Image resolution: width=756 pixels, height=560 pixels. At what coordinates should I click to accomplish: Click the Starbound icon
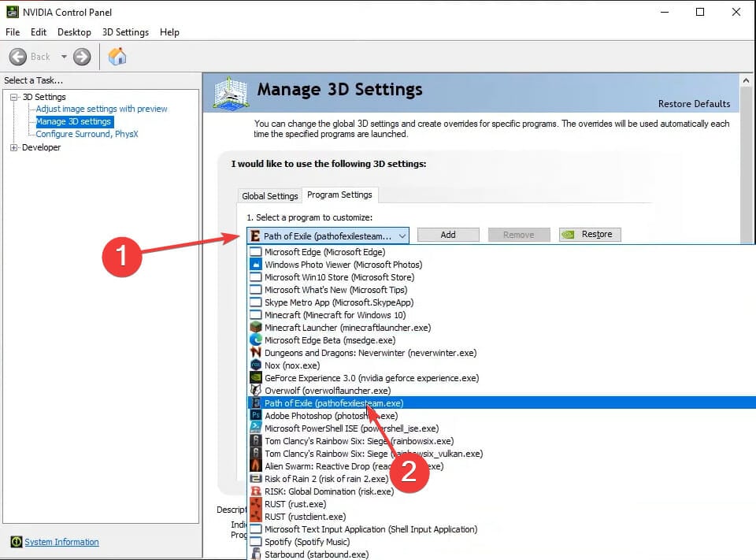tap(255, 554)
